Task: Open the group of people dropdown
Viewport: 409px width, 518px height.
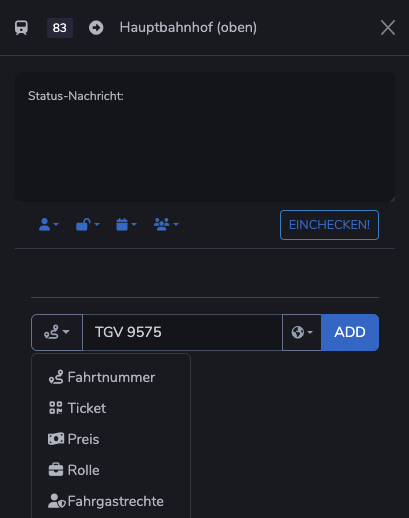Action: (x=166, y=225)
